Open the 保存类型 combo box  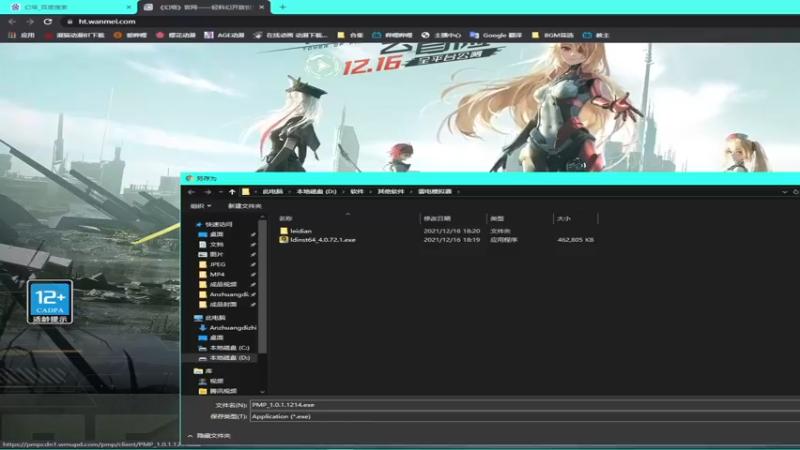coord(524,417)
